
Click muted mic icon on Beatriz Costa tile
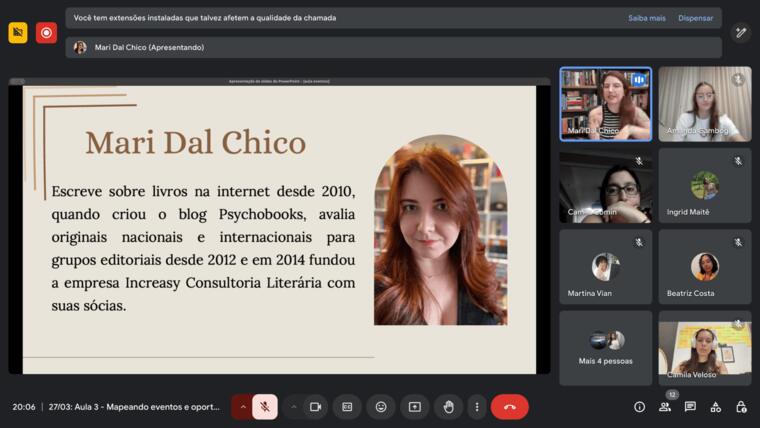738,242
